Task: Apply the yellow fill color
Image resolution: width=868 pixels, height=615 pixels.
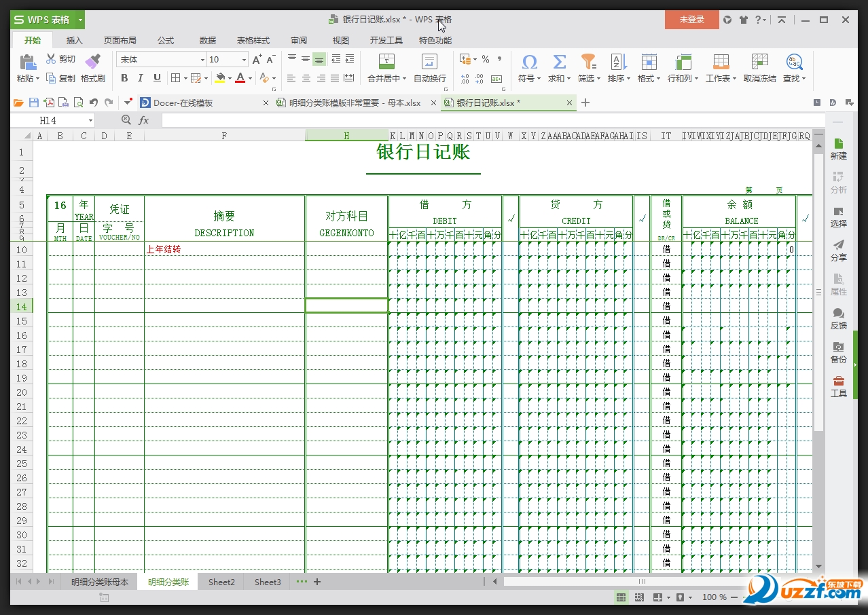Action: pos(220,79)
